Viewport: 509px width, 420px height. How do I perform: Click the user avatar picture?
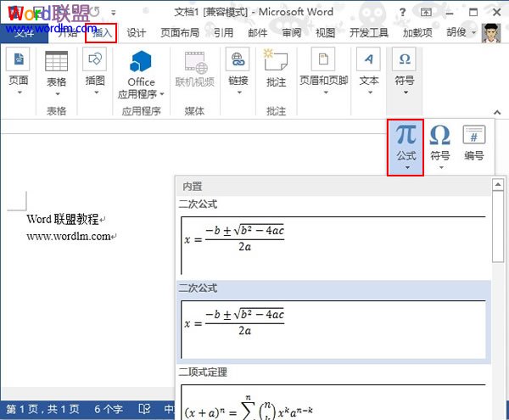[x=491, y=33]
